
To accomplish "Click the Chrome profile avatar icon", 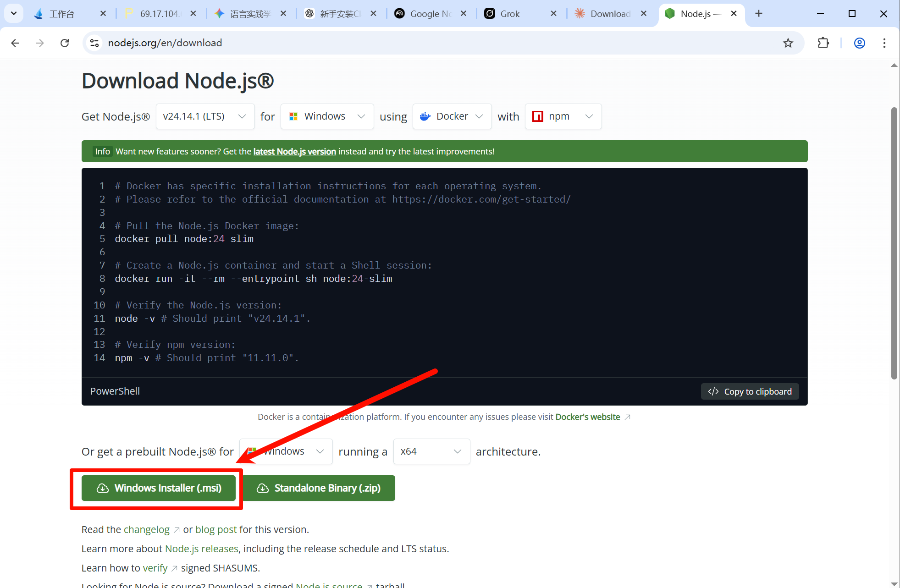I will 859,43.
